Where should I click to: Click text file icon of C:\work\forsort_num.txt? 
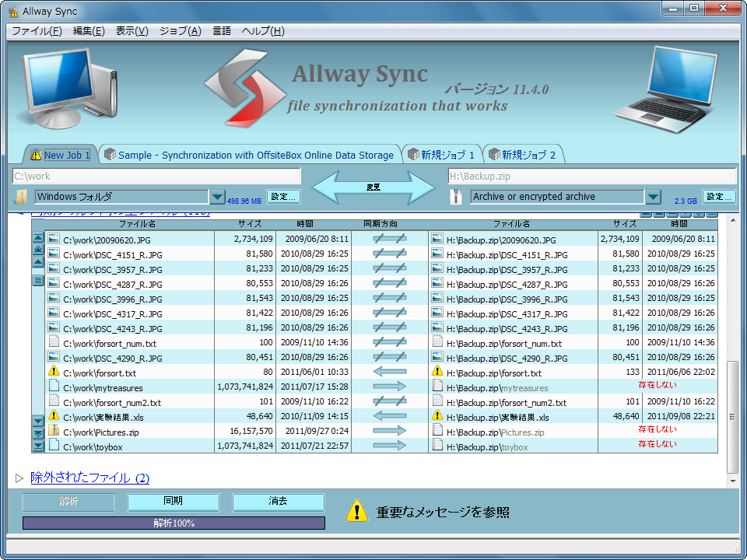pos(54,342)
